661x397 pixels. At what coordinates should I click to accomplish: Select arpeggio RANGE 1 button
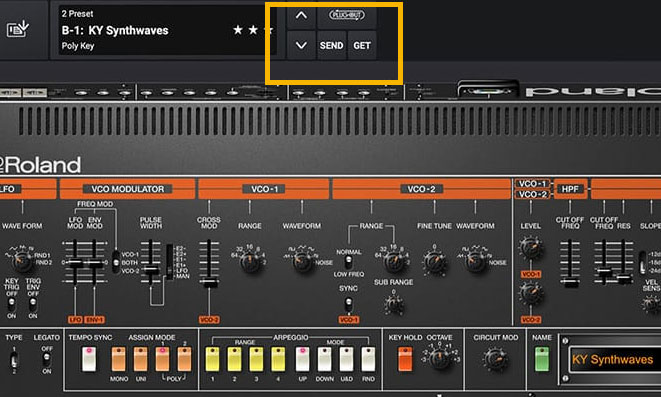[212, 359]
